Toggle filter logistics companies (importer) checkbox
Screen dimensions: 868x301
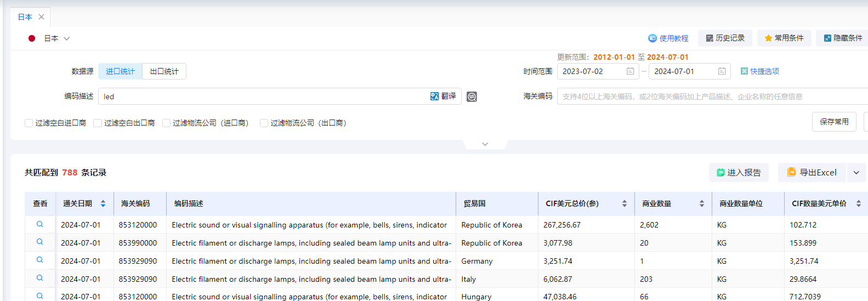(166, 123)
